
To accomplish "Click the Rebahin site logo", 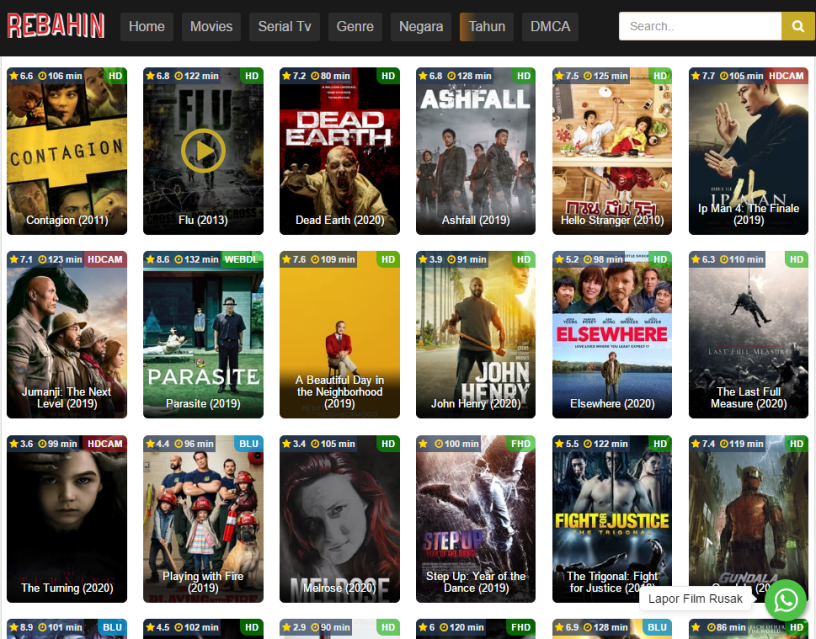I will [x=56, y=26].
